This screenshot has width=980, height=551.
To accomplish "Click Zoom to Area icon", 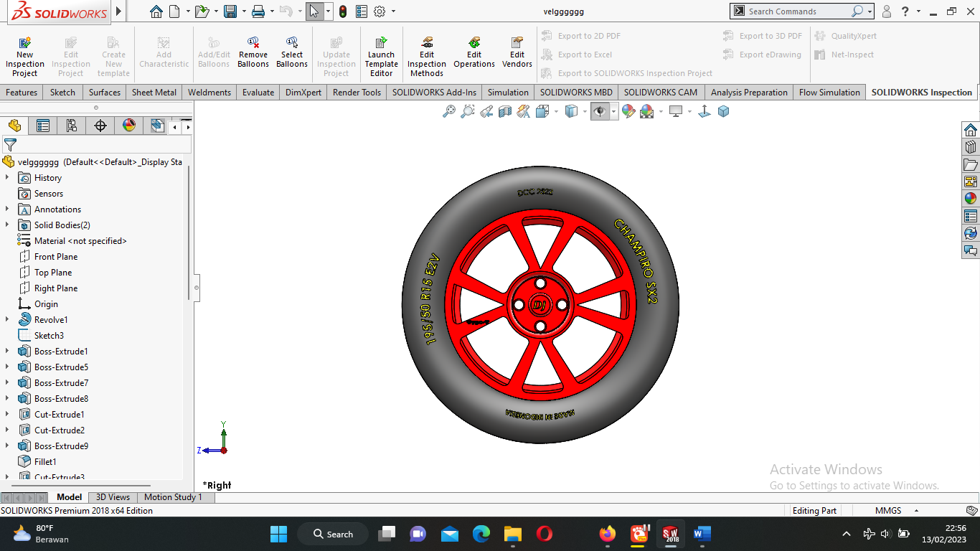I will pos(468,111).
